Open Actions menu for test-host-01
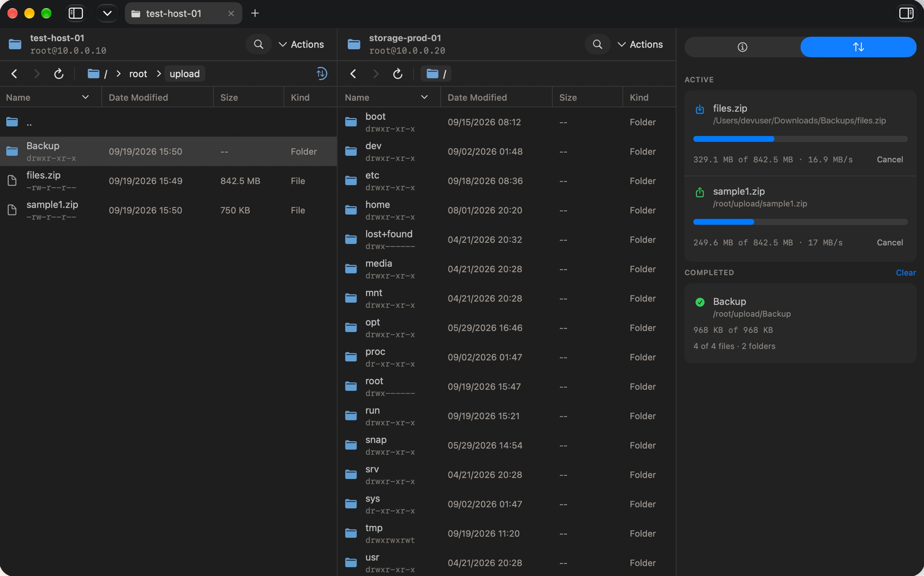 (x=302, y=44)
